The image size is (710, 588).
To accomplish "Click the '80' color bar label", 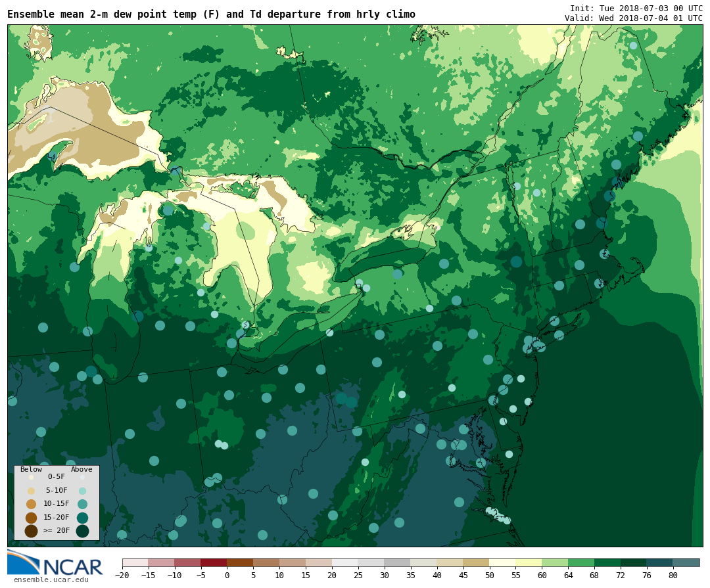I will point(674,576).
